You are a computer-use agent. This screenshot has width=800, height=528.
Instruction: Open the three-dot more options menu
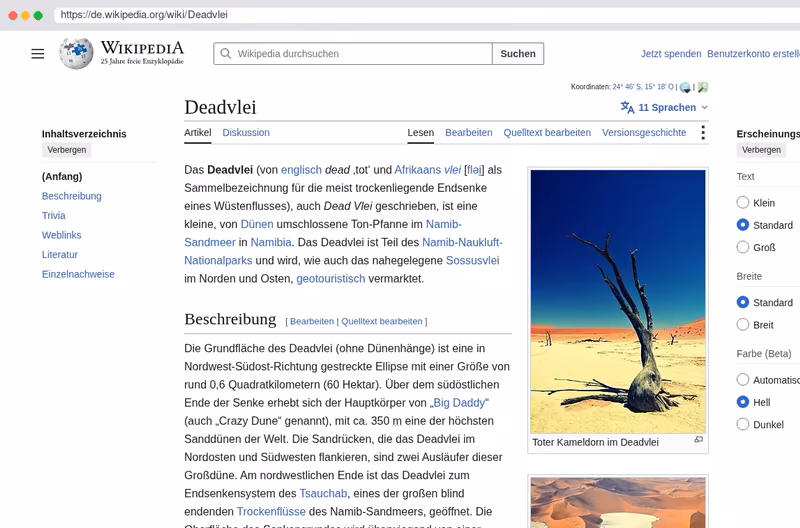703,133
